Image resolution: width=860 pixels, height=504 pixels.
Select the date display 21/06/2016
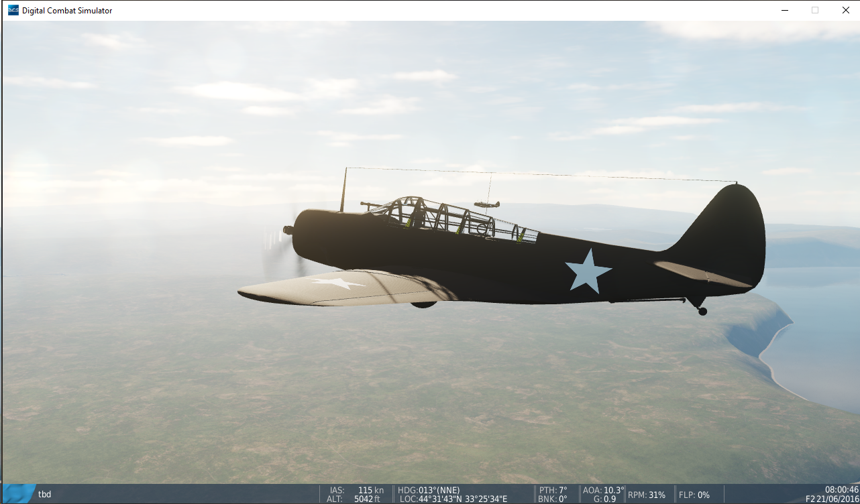tap(838, 499)
